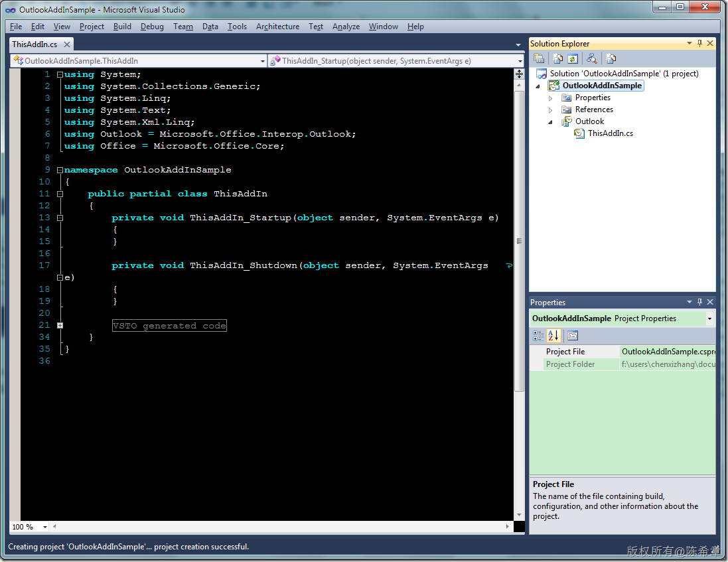This screenshot has width=728, height=562.
Task: Collapse the OutlookAddInSample project node
Action: click(x=538, y=86)
